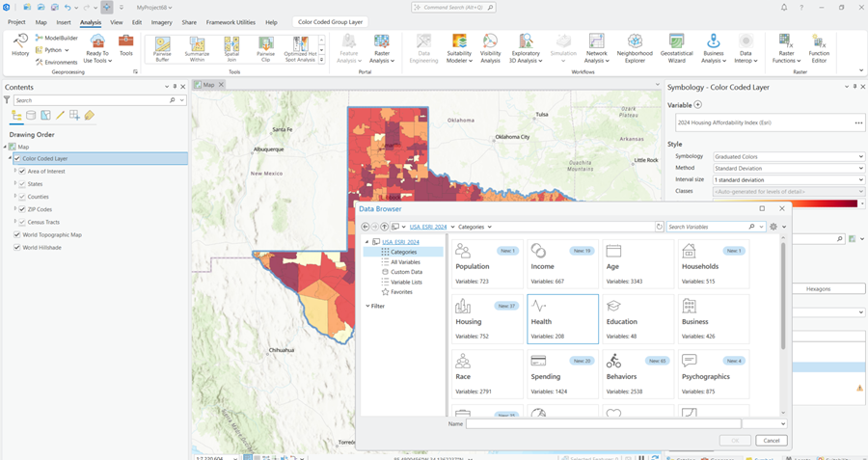Open the Health category card

(x=562, y=319)
